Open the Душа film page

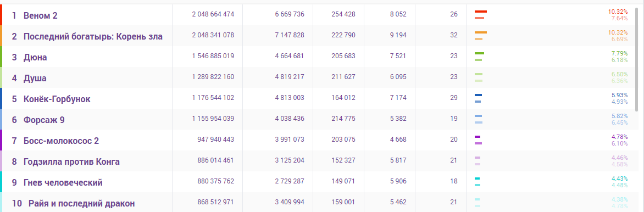tap(35, 79)
